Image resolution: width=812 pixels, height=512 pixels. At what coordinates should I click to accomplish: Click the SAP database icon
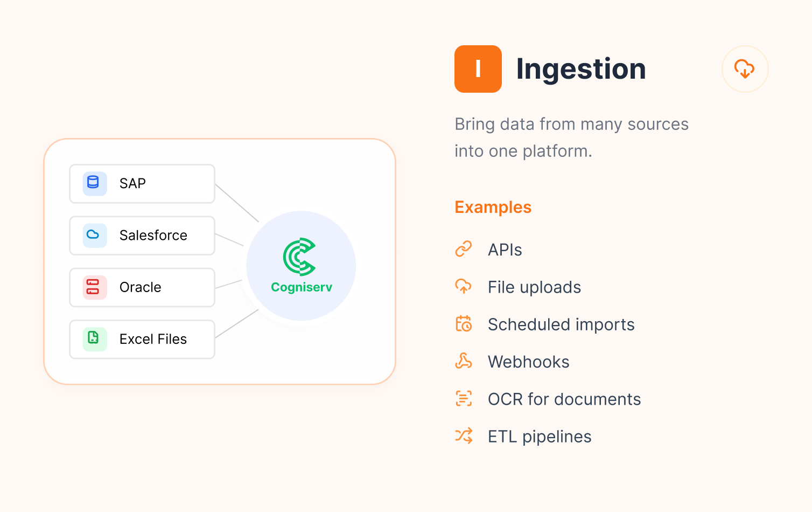point(94,183)
